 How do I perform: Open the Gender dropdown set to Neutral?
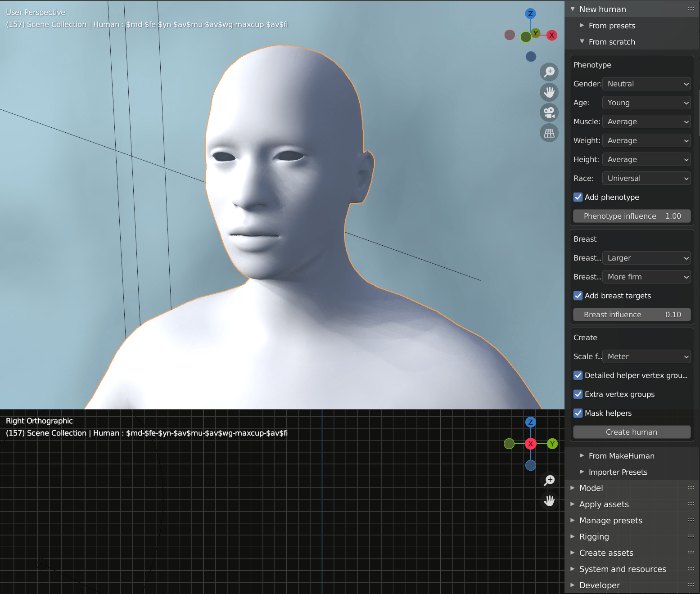[646, 84]
